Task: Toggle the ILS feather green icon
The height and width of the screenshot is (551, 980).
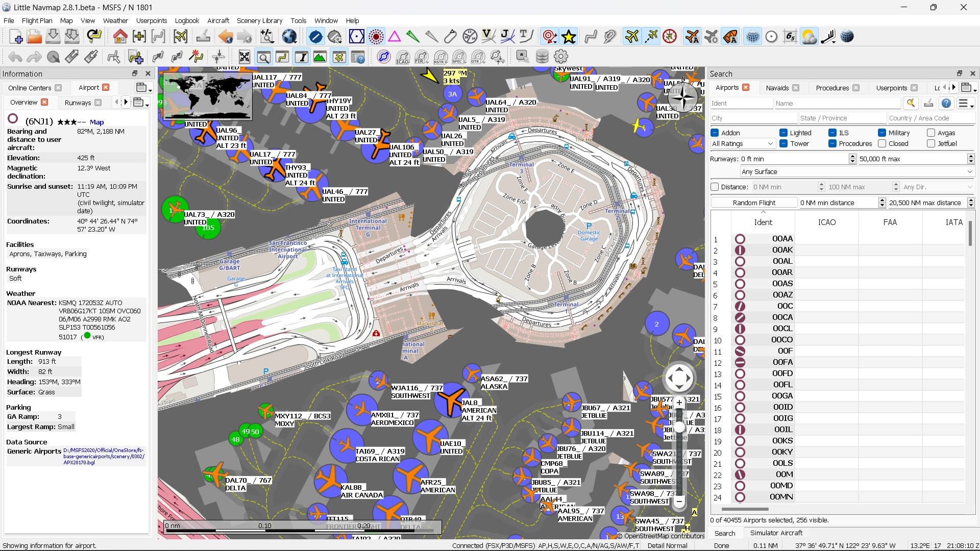Action: coord(413,37)
